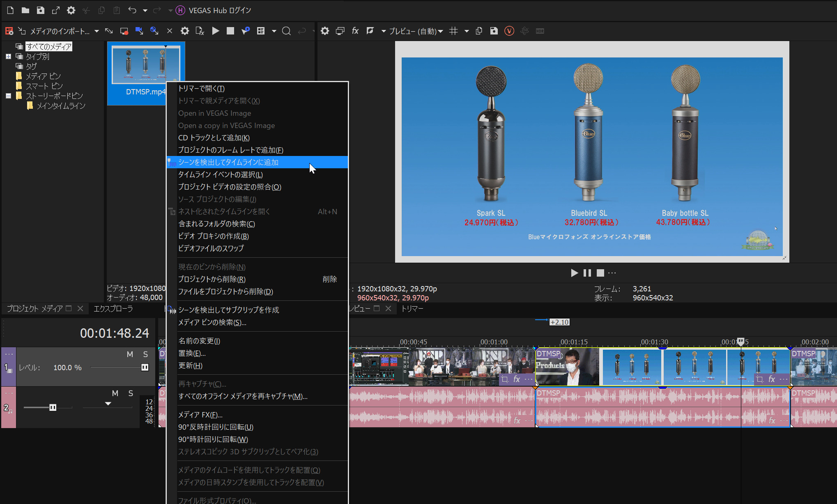
Task: Mute video track 1 with M button
Action: (x=130, y=354)
